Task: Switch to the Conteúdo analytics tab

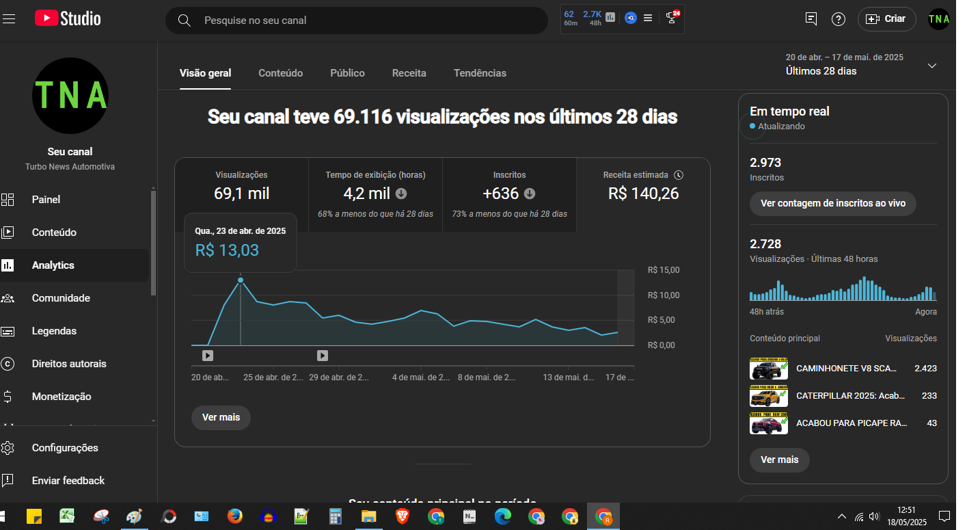Action: pos(280,73)
